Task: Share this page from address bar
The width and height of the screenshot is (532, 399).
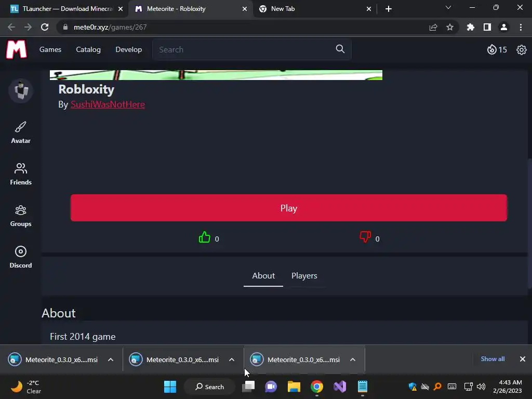Action: tap(433, 27)
